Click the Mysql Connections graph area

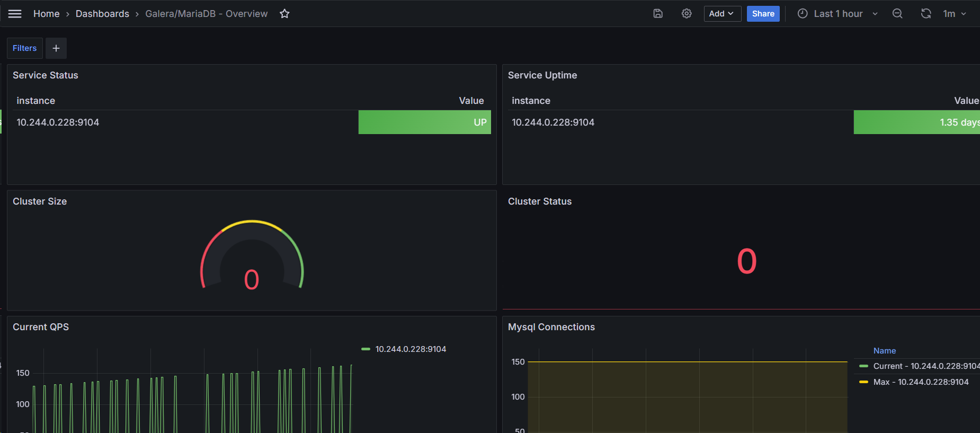688,391
